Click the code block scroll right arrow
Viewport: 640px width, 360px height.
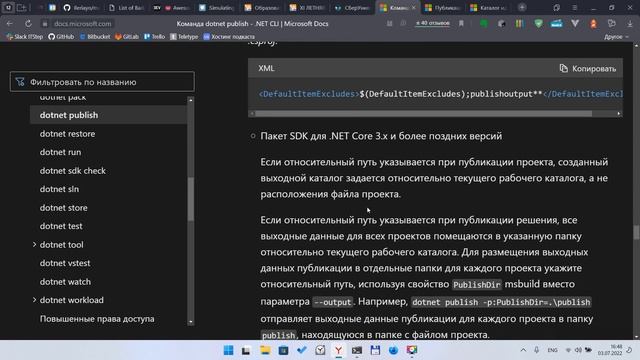(619, 113)
